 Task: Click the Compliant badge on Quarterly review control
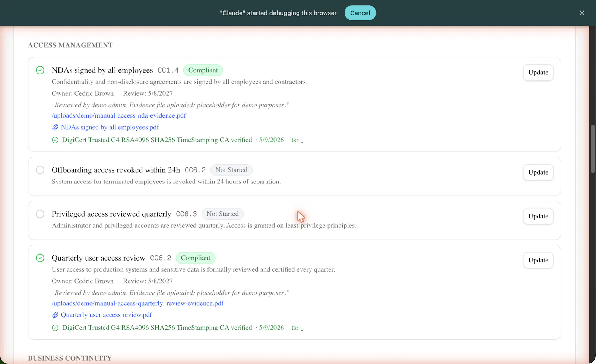click(196, 258)
